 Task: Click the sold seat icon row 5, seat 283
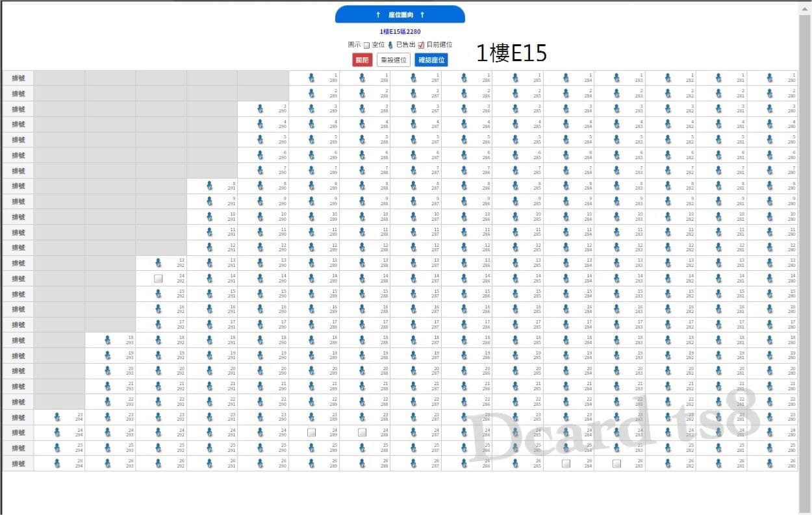point(616,140)
